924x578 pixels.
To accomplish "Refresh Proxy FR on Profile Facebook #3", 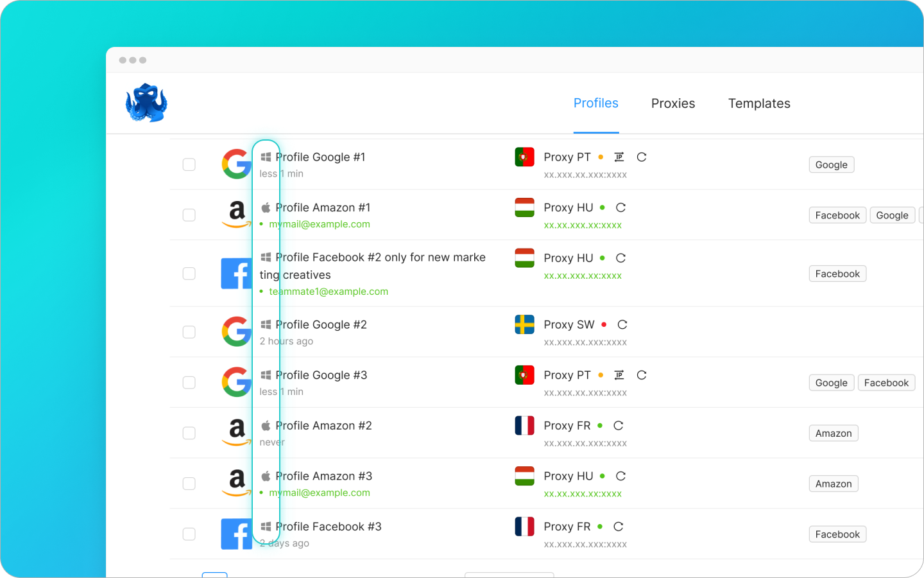I will click(618, 526).
